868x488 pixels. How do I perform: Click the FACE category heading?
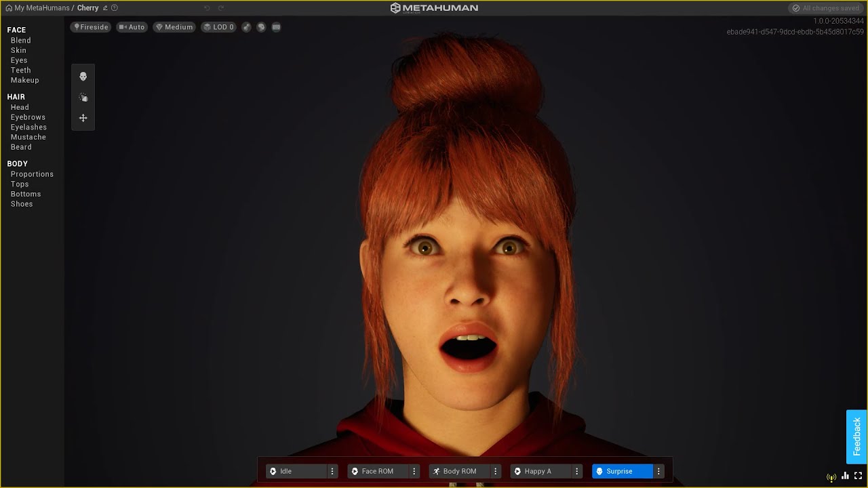[16, 30]
